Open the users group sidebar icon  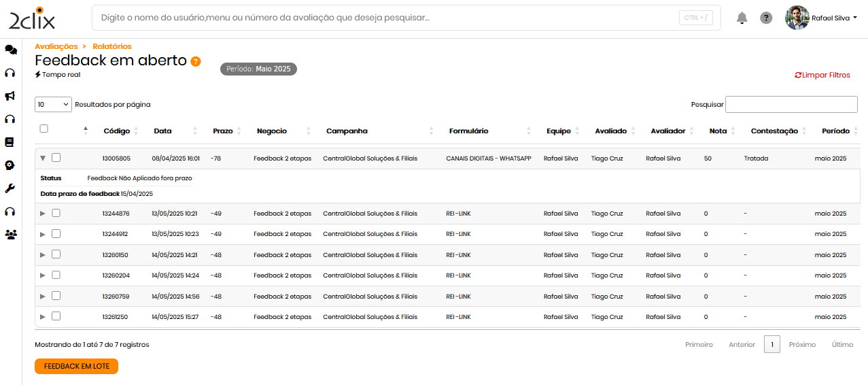coord(10,235)
